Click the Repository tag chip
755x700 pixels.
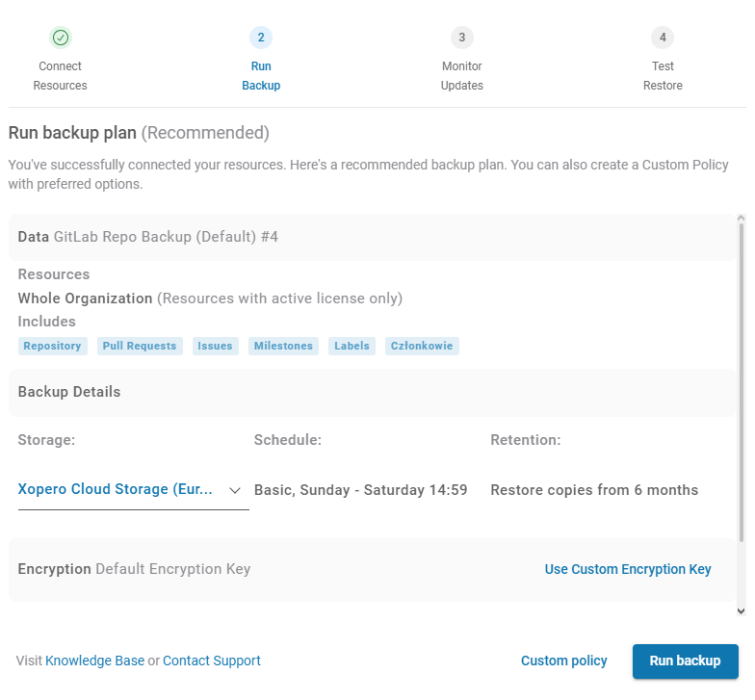click(52, 346)
